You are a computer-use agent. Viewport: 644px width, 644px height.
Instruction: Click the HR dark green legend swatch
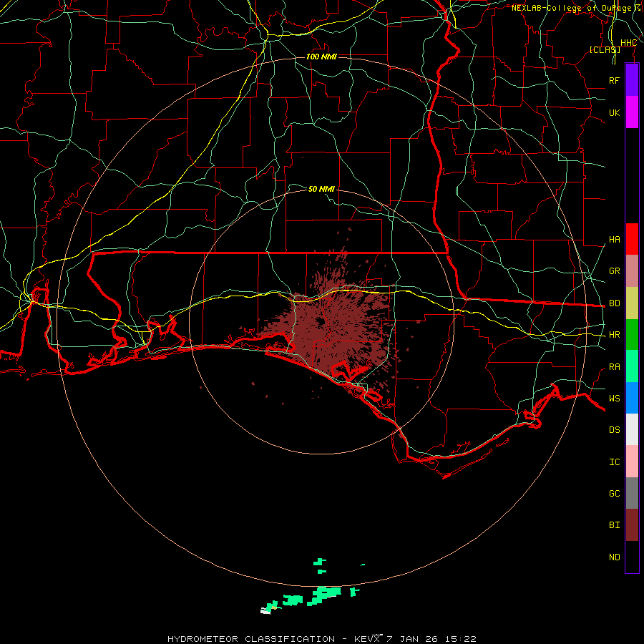[632, 335]
